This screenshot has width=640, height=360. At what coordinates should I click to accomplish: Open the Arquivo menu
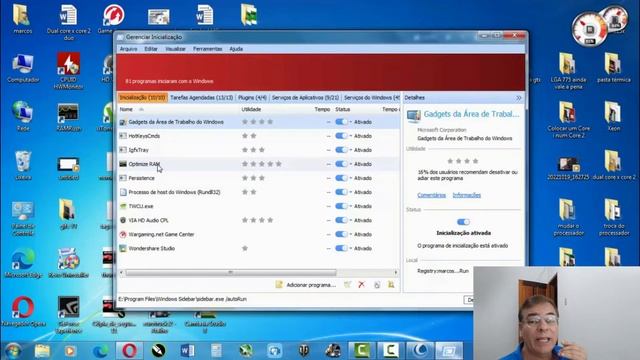point(128,49)
